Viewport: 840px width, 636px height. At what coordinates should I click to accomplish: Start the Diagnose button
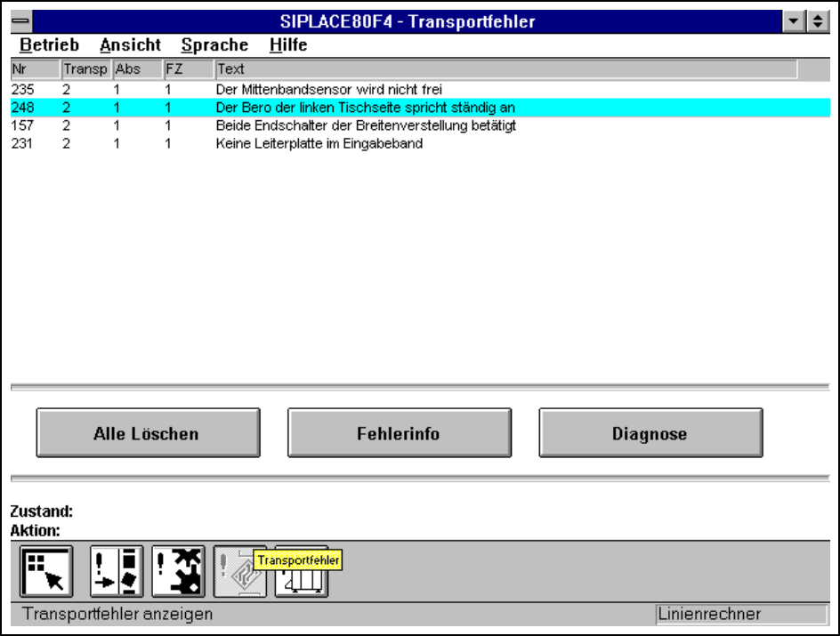click(650, 432)
